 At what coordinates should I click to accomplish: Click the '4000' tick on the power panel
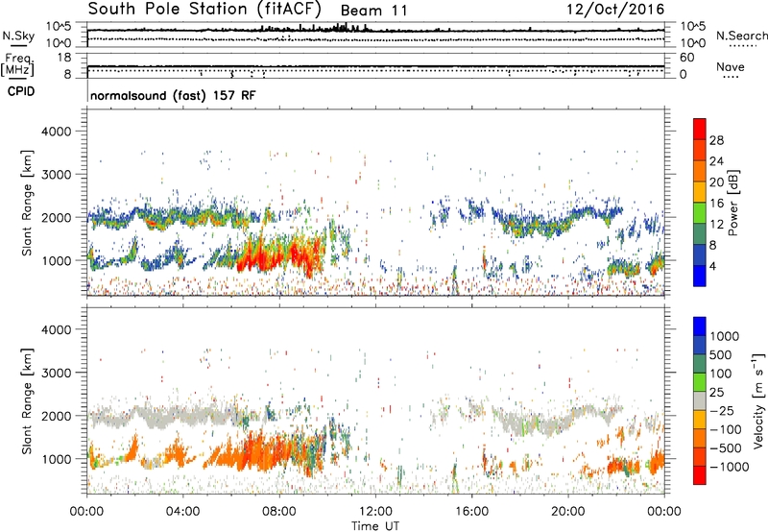pyautogui.click(x=57, y=132)
